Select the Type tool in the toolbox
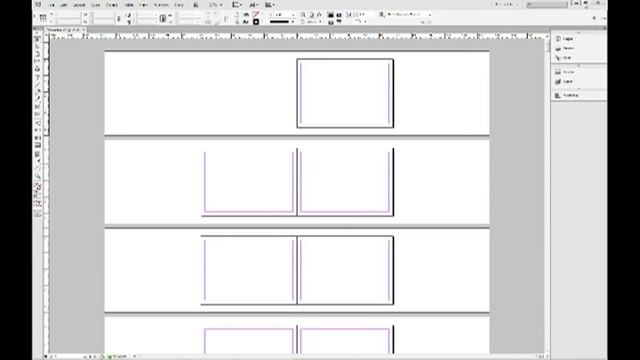This screenshot has width=640, height=360. 38,77
